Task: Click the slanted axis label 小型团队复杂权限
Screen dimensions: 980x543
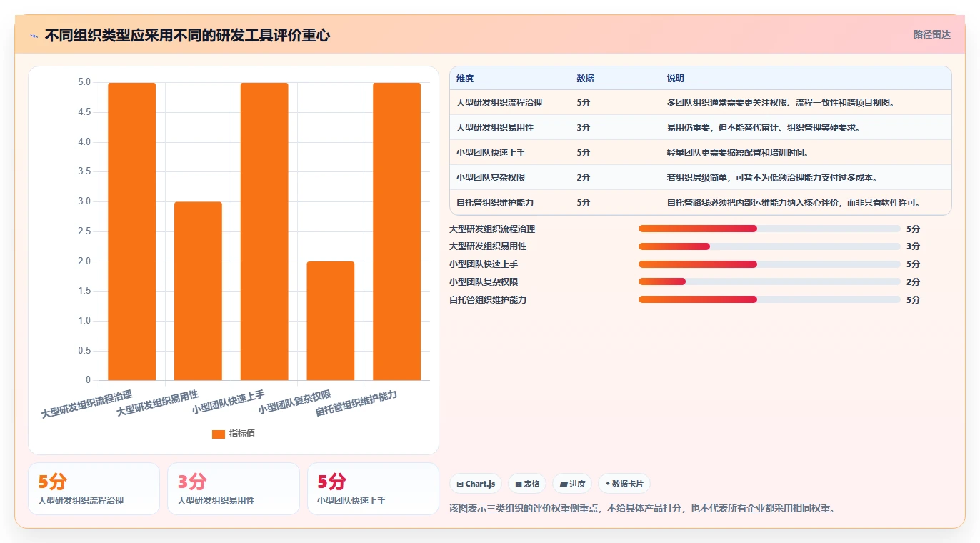Action: [x=294, y=402]
